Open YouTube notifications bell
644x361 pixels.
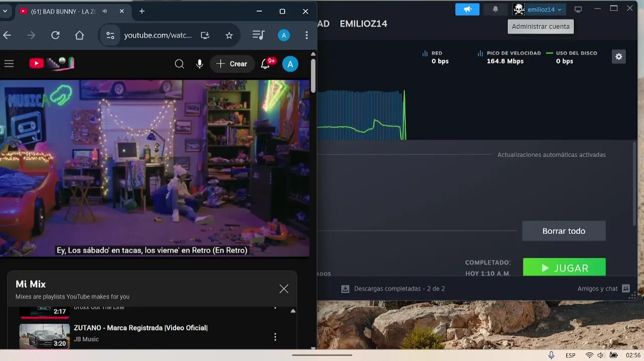(266, 63)
